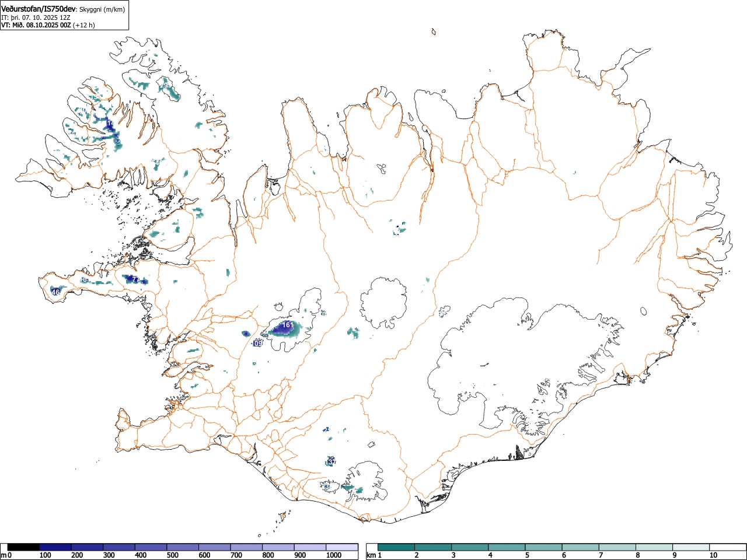Click the '161' visibility value on map
The image size is (747, 560).
pos(287,325)
